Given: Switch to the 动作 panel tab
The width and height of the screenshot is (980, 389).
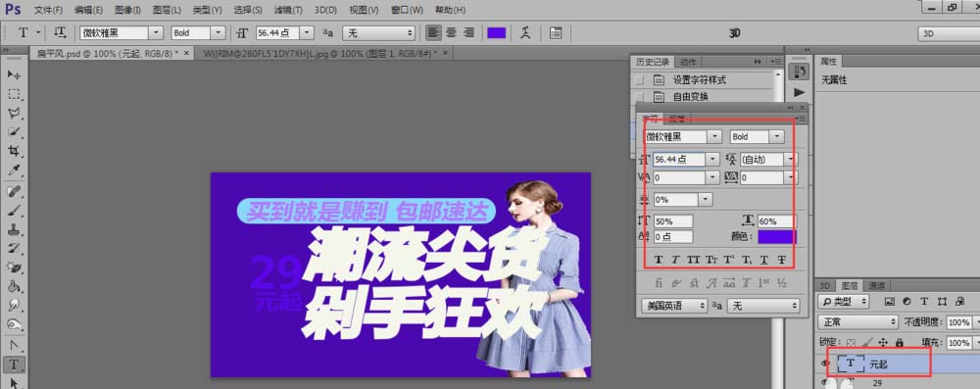Looking at the screenshot, I should coord(688,62).
